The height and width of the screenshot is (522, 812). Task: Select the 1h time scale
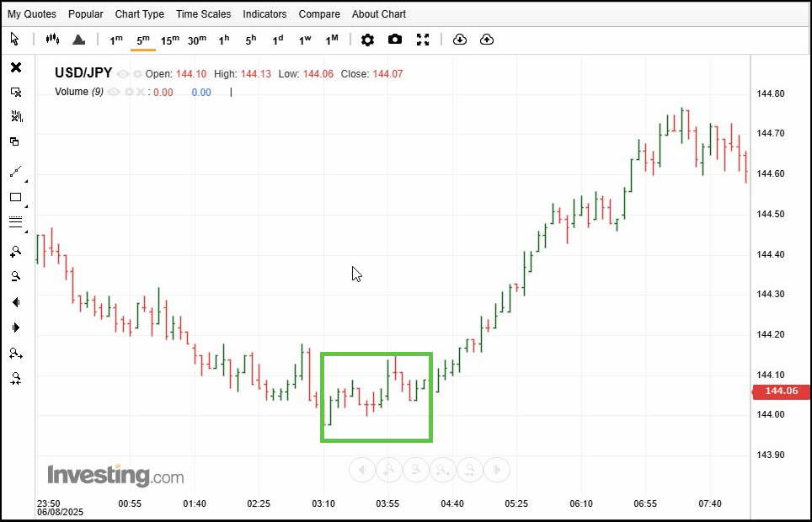tap(224, 40)
